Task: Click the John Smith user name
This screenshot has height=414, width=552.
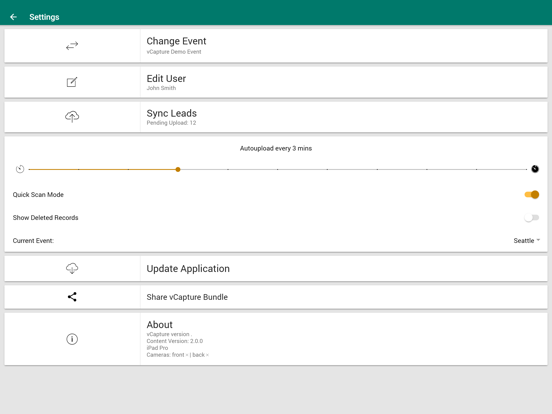Action: 161,88
